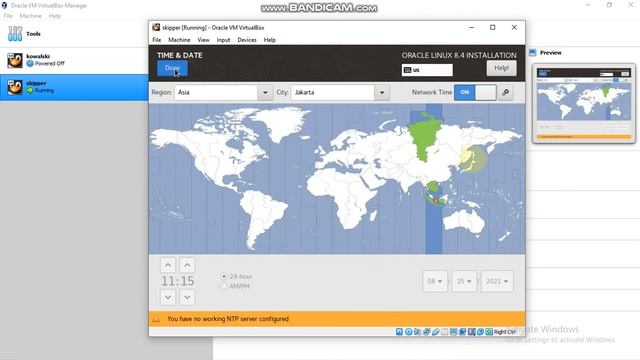Select the skipper VM penguin icon

click(x=15, y=87)
